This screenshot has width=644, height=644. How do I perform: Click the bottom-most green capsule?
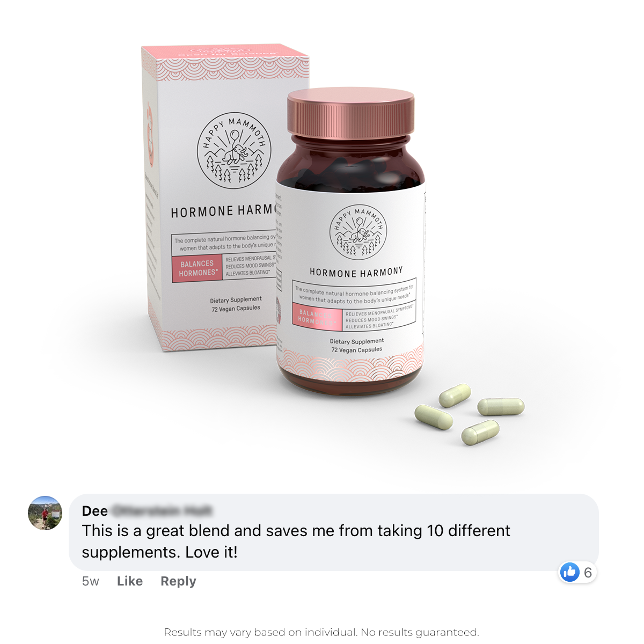(480, 433)
